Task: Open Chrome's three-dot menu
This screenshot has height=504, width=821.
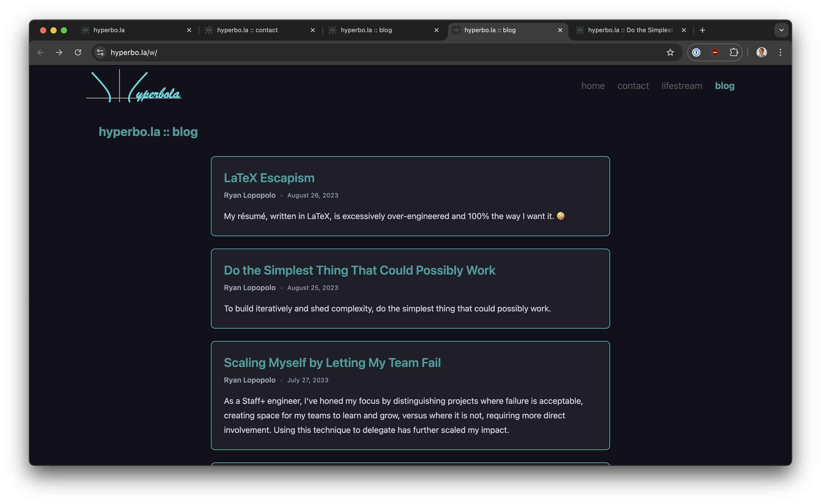Action: coord(780,52)
